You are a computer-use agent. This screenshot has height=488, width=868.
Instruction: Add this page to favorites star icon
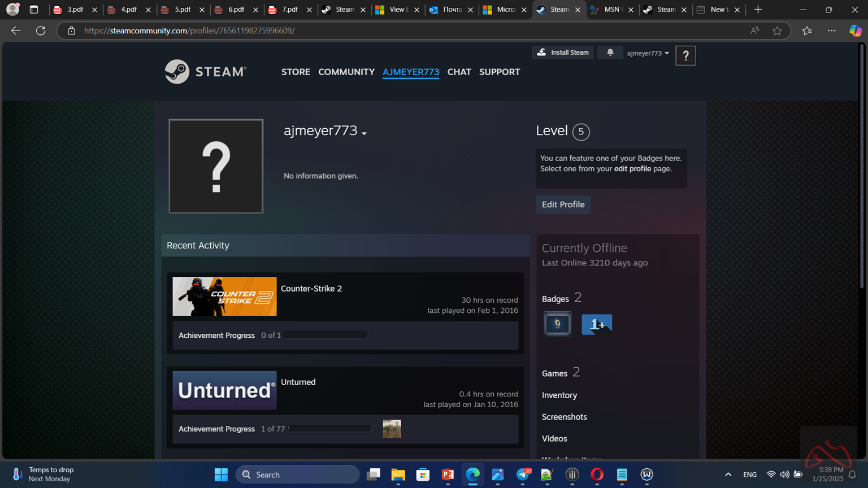coord(777,30)
